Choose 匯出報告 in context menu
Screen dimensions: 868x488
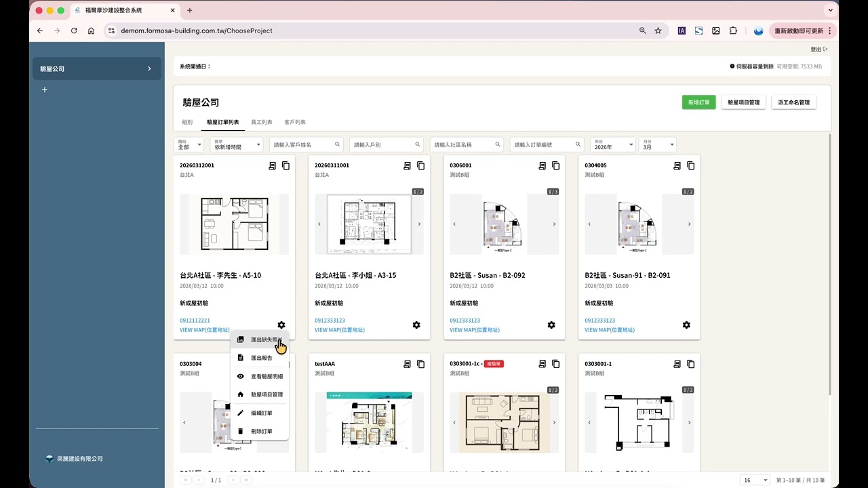pos(260,357)
